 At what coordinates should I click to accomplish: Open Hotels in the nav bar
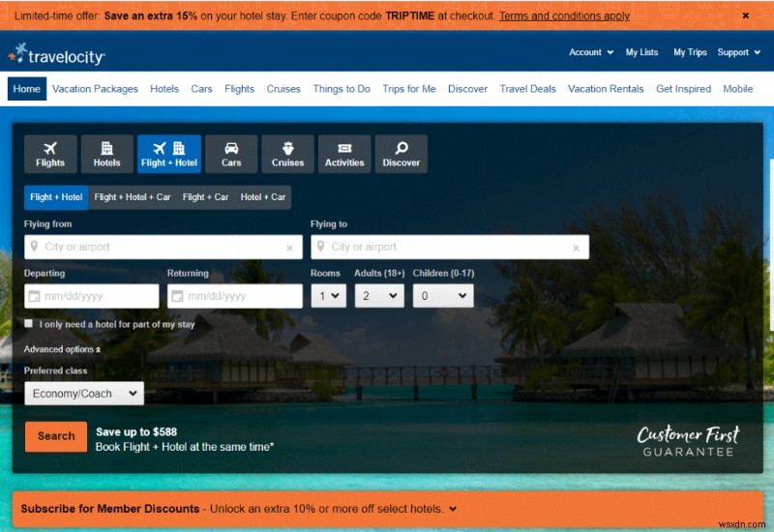pyautogui.click(x=164, y=89)
